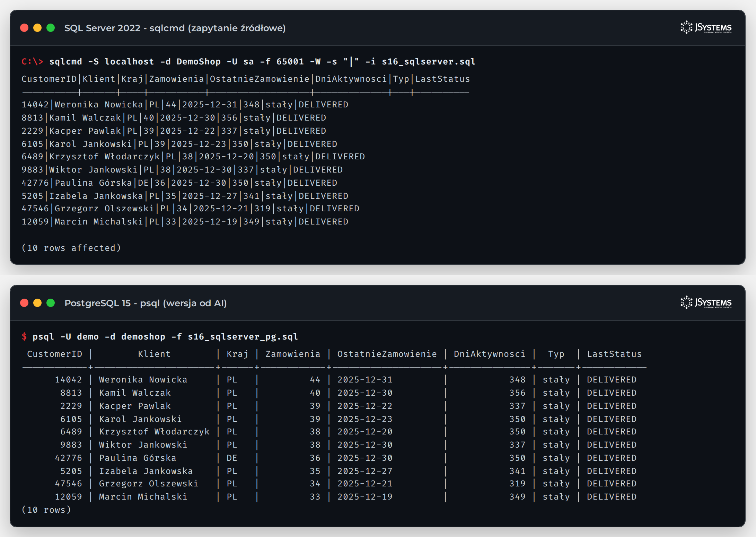The height and width of the screenshot is (537, 756).
Task: Click the sqlcmd row for 5205 Izabela Jankowska
Action: tap(185, 196)
